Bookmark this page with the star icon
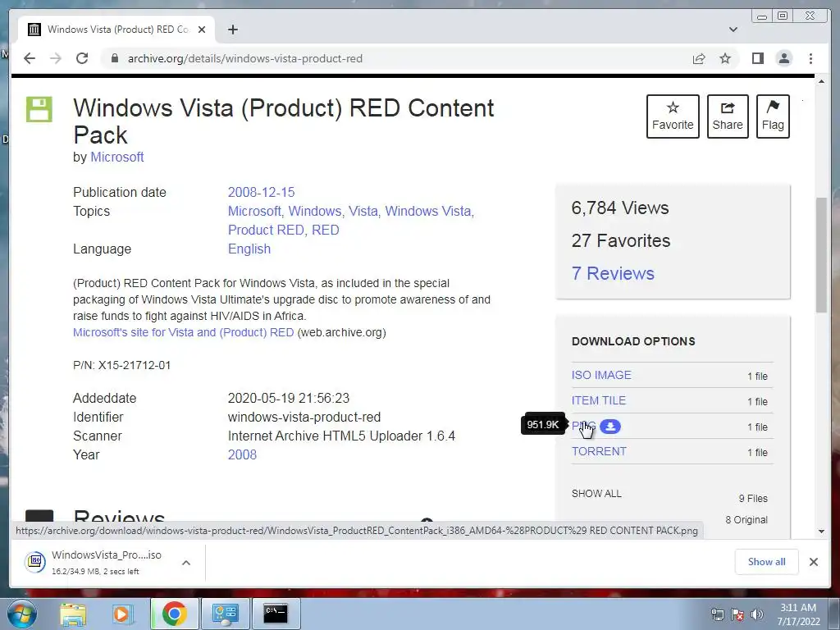The width and height of the screenshot is (840, 630). [725, 58]
